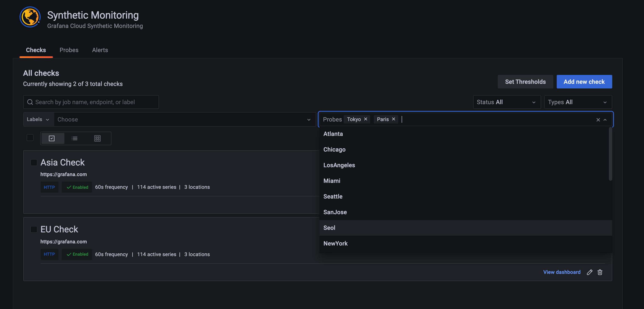
Task: Tick the select-all checks checkbox
Action: (30, 138)
